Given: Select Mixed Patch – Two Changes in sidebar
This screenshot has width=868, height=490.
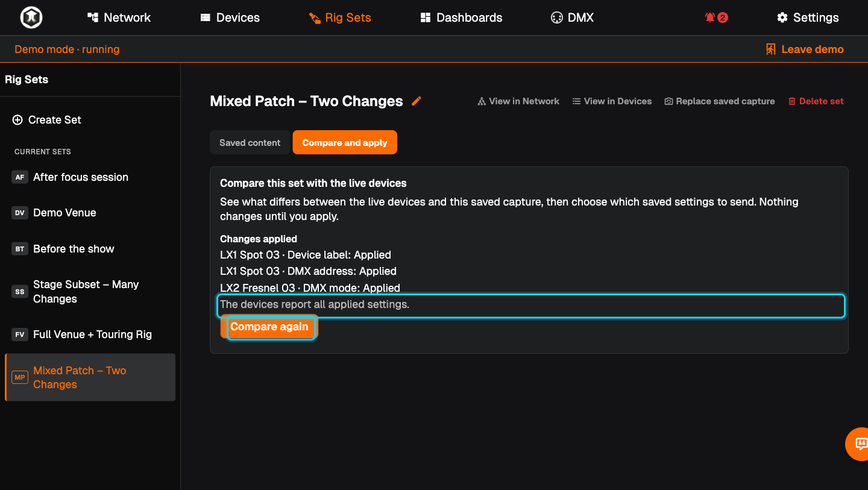Looking at the screenshot, I should coord(90,377).
